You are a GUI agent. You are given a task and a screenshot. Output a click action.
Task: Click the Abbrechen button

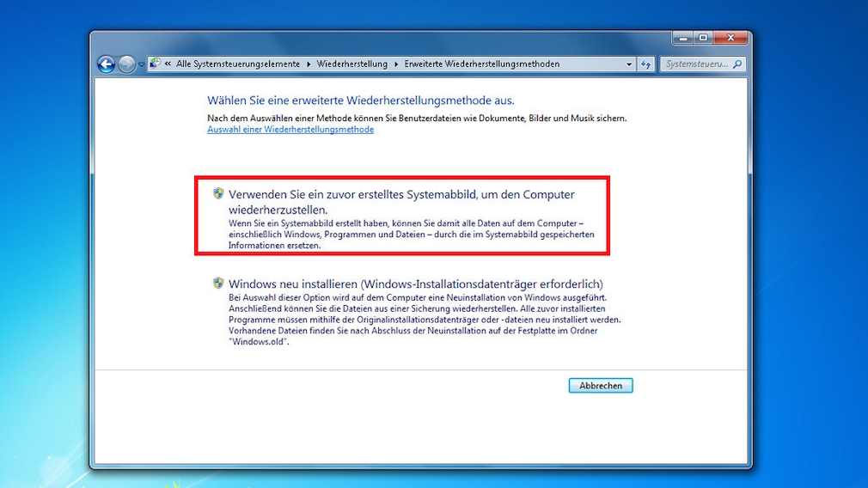click(601, 386)
